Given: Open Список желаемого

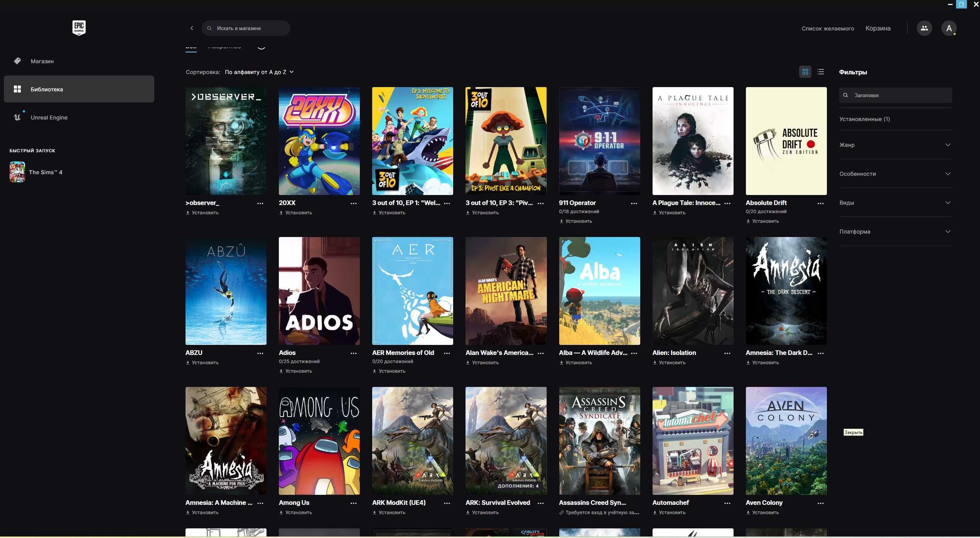Looking at the screenshot, I should [828, 28].
